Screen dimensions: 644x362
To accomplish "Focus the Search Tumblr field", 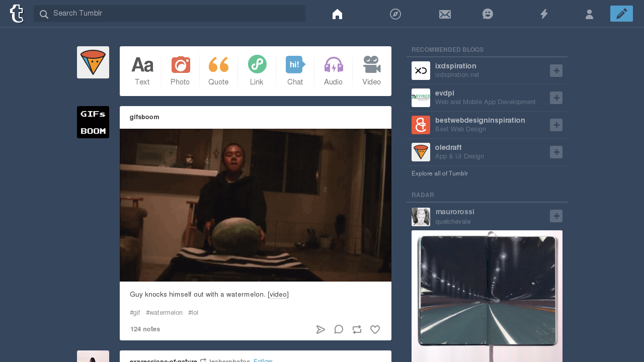I will tap(170, 14).
